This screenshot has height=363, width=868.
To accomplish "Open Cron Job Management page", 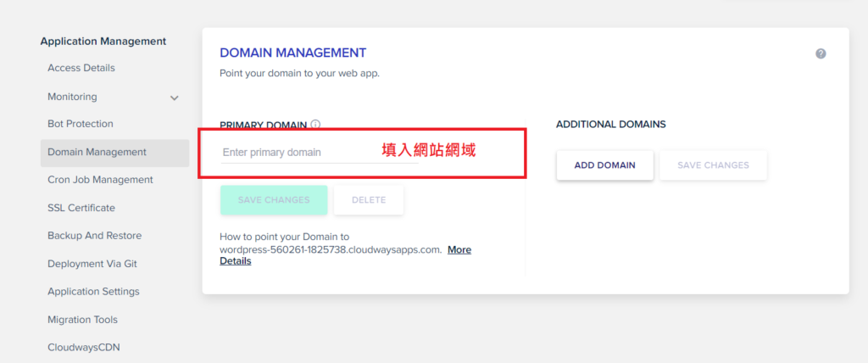I will tap(100, 180).
